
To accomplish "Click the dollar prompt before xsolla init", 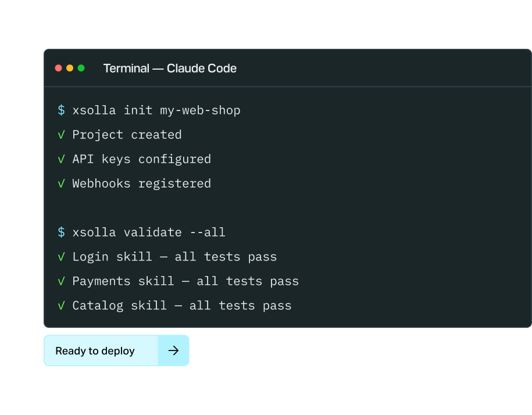I will tap(61, 110).
